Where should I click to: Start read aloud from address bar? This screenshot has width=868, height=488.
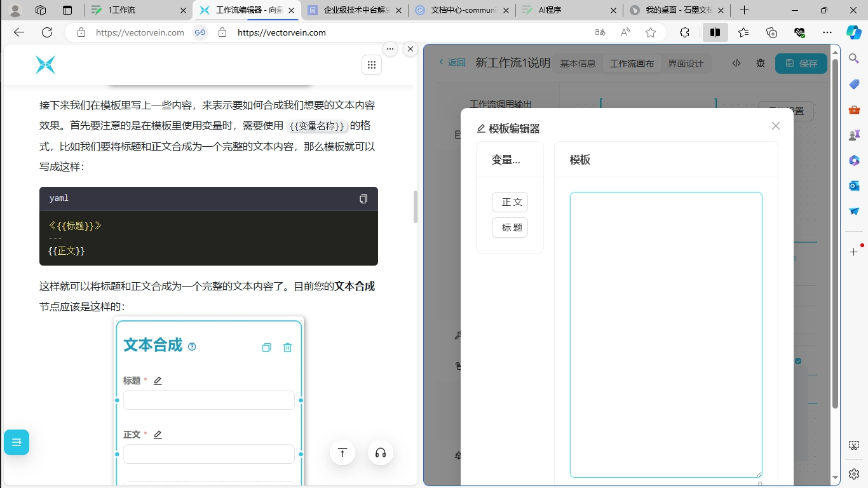[625, 32]
